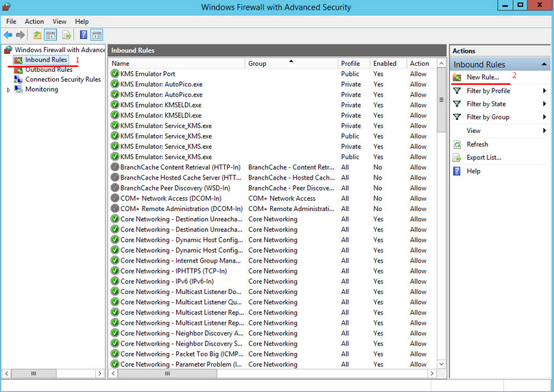Click green icon of Core Networking IPHTTPS rule
The height and width of the screenshot is (392, 554).
tap(115, 271)
